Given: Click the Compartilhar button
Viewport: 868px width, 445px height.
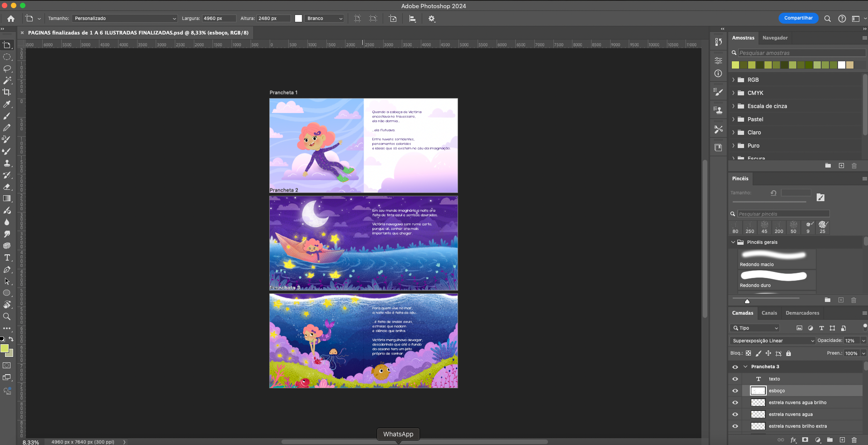Looking at the screenshot, I should point(798,18).
